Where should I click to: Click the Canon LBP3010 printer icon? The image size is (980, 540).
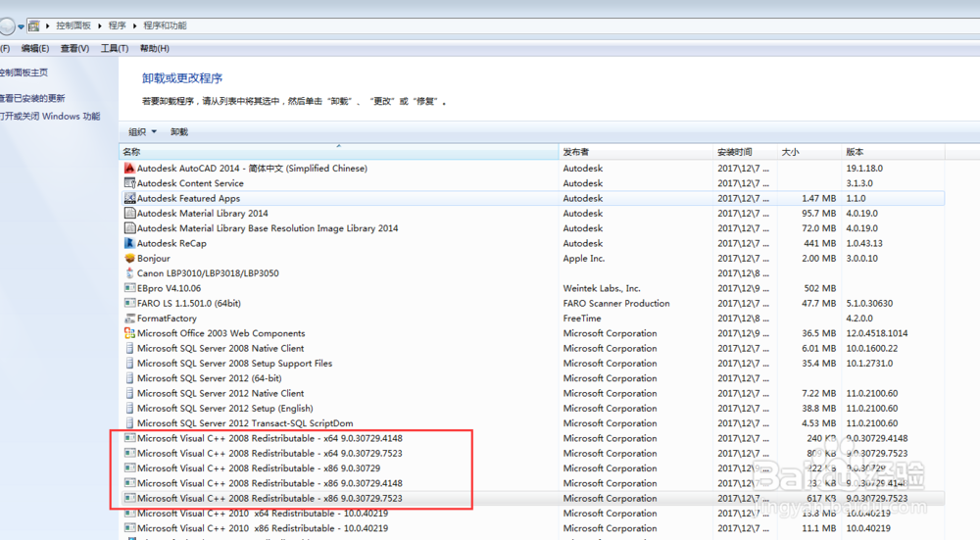130,273
